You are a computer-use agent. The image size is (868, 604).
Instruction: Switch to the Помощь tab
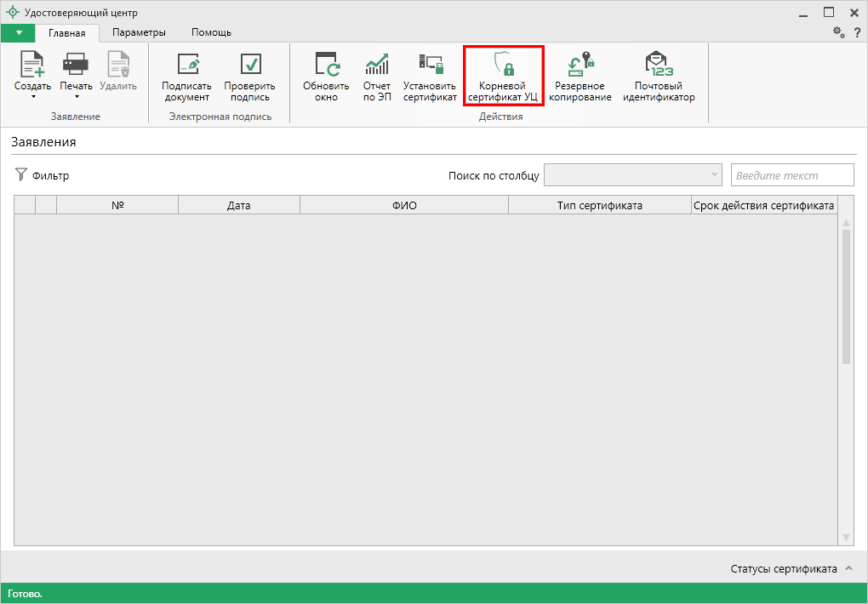[x=211, y=32]
